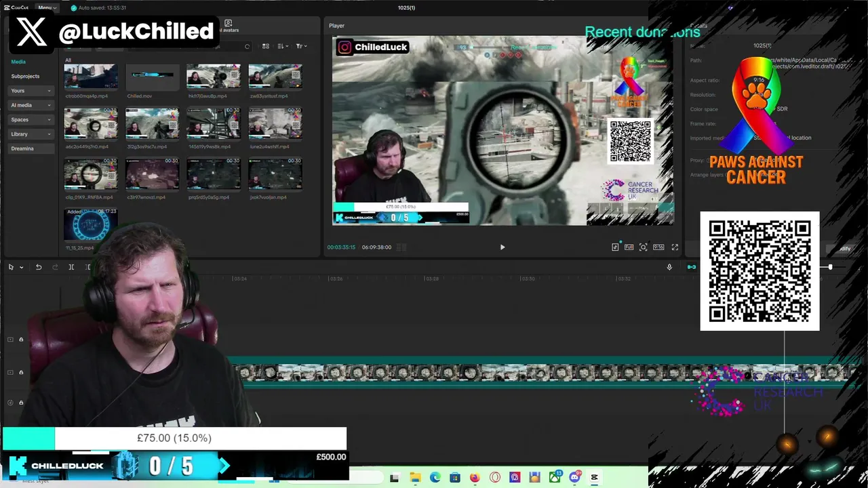Open File Explorer from the taskbar

[415, 478]
